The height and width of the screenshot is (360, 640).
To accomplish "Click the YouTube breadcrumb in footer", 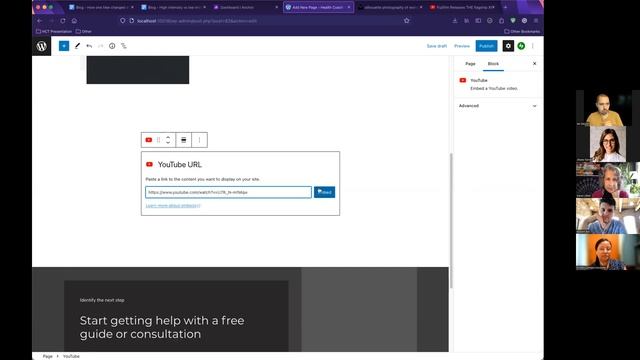I will pos(71,356).
